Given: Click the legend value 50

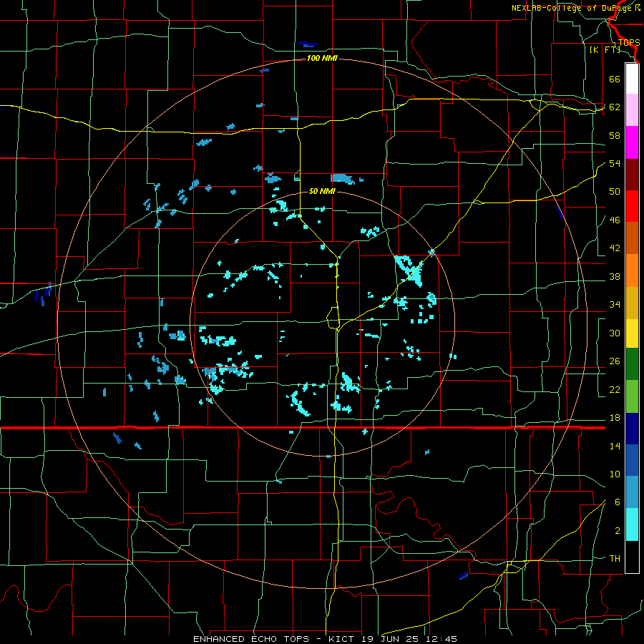Looking at the screenshot, I should pyautogui.click(x=615, y=192).
